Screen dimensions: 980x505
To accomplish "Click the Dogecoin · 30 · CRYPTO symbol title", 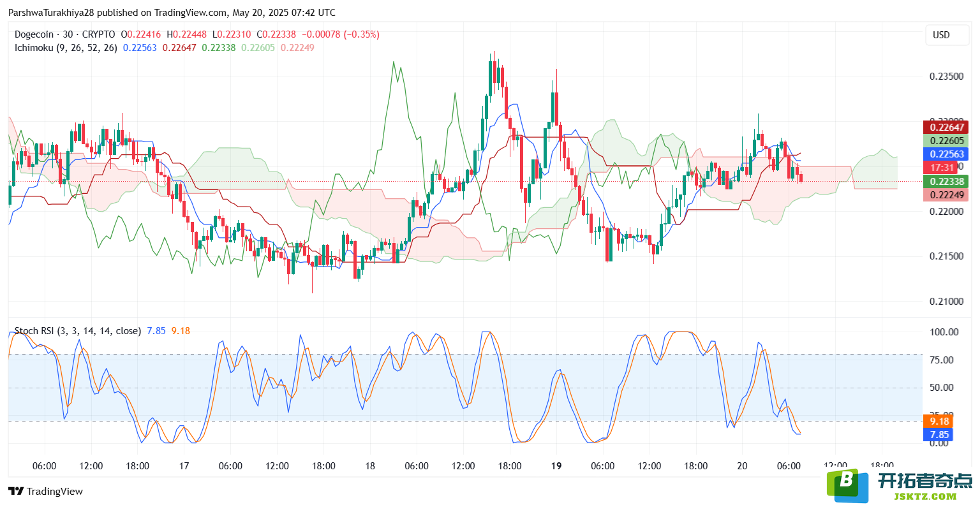I will click(x=64, y=34).
